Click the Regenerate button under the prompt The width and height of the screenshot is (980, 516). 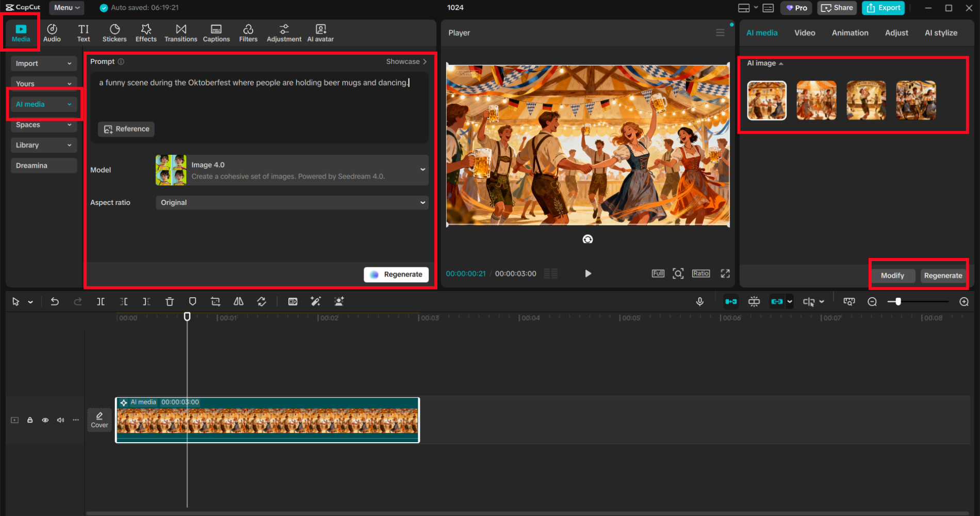click(x=396, y=274)
